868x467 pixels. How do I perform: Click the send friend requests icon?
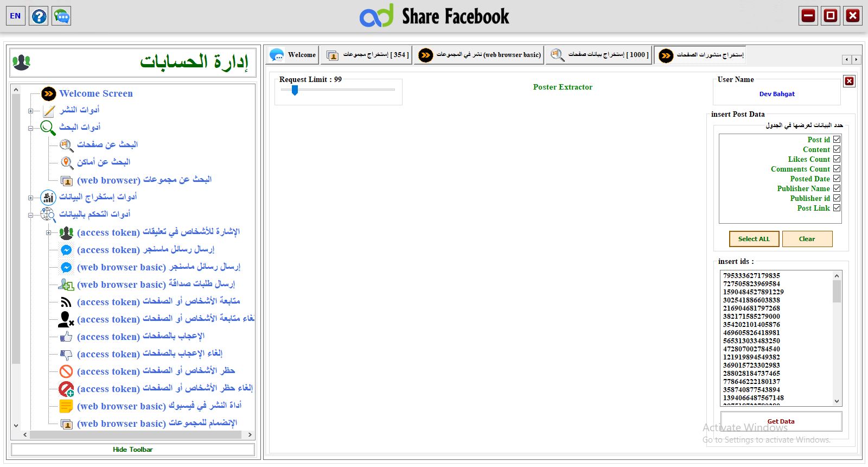pyautogui.click(x=66, y=285)
